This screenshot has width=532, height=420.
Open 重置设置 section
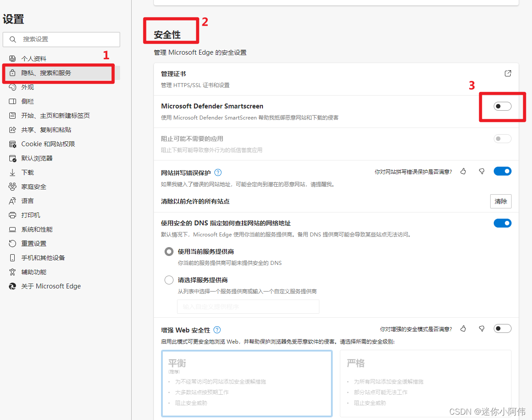(61, 244)
